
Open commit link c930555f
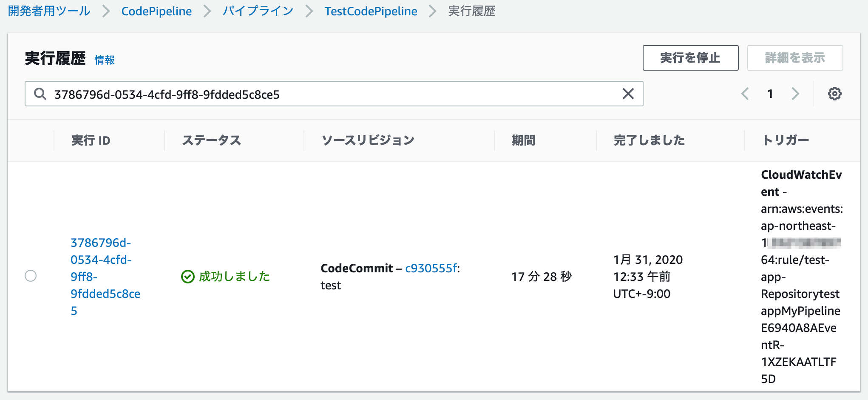click(431, 269)
